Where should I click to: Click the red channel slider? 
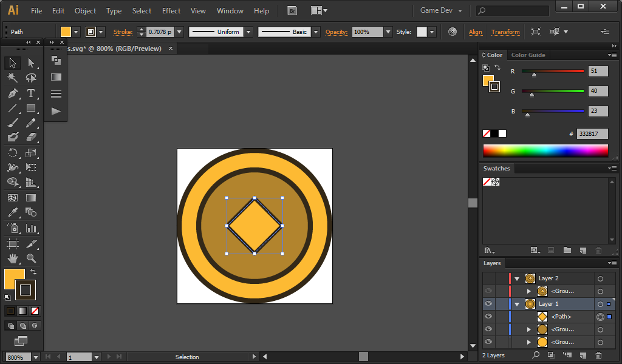(x=553, y=72)
